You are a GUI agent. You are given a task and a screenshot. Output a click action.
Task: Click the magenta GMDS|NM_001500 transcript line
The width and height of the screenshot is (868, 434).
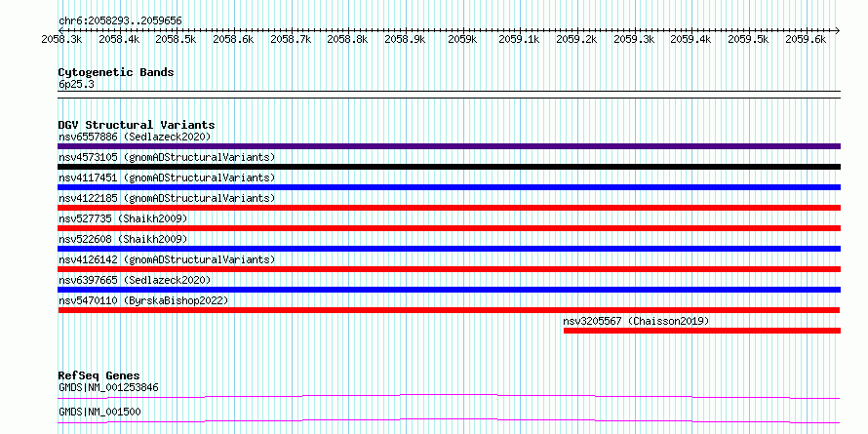coord(449,420)
